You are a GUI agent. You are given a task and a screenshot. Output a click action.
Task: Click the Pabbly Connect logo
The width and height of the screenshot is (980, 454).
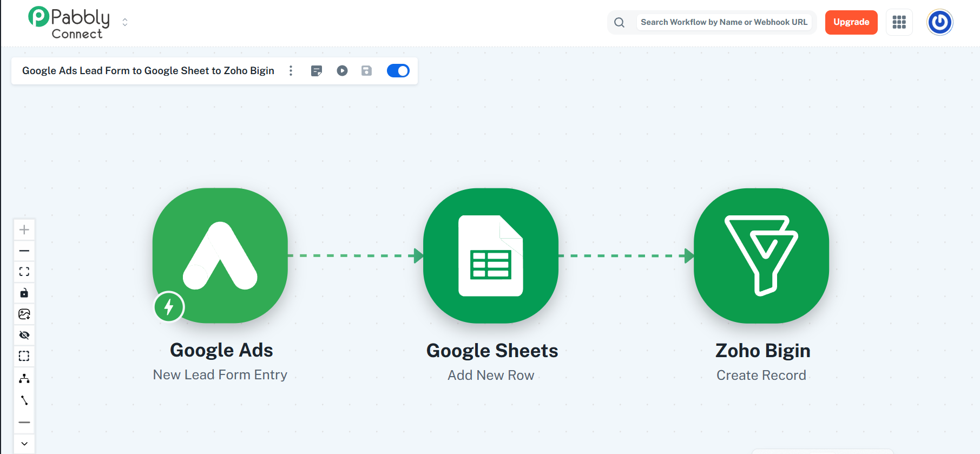click(x=69, y=23)
